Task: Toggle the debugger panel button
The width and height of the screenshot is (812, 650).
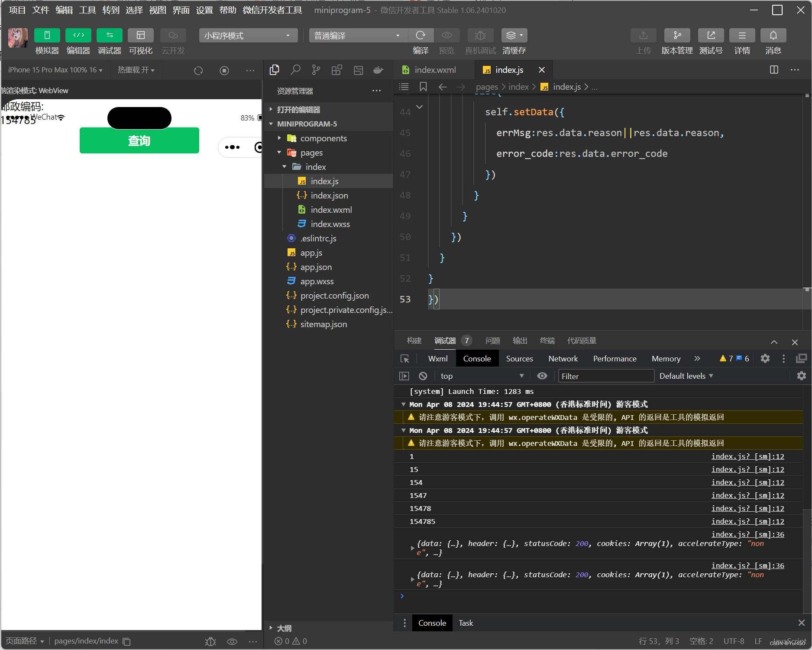Action: click(110, 35)
